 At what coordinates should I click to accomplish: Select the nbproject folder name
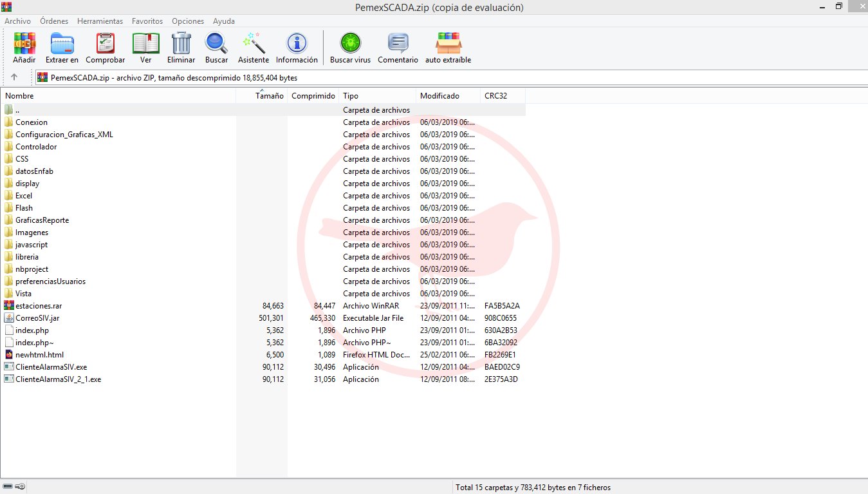coord(32,269)
